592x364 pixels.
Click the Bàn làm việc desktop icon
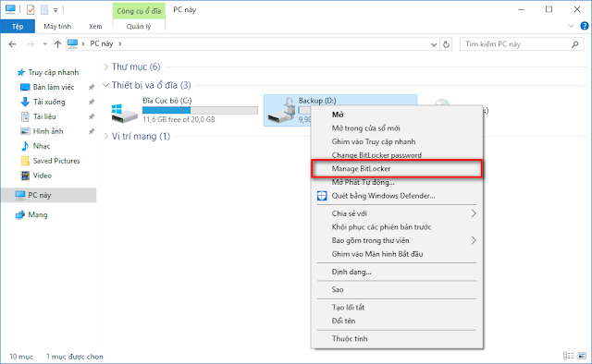pyautogui.click(x=25, y=87)
